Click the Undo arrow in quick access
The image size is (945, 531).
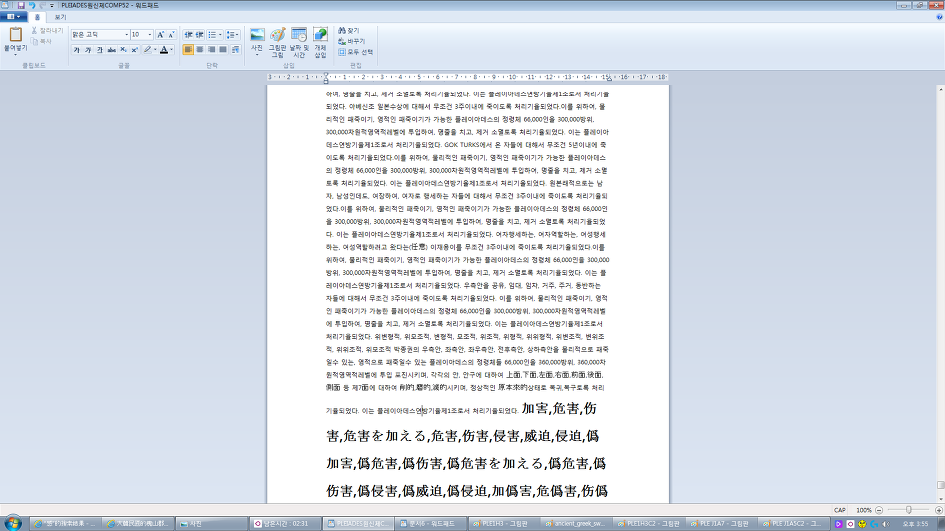pos(31,5)
